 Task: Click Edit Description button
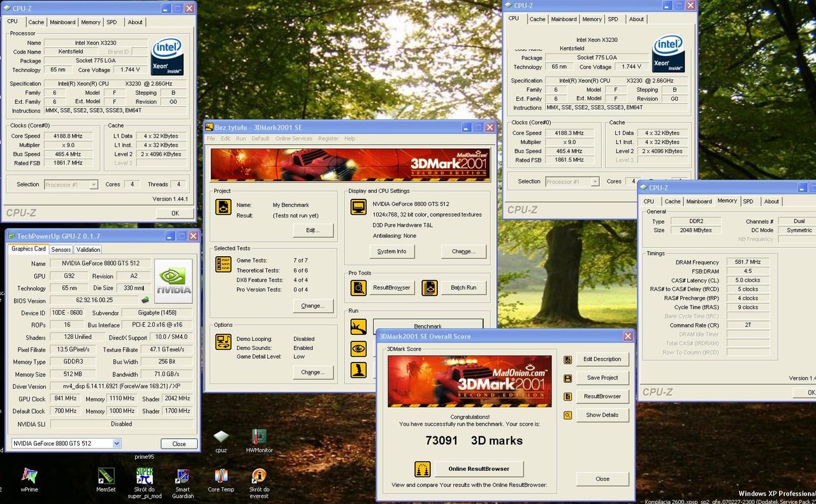602,359
